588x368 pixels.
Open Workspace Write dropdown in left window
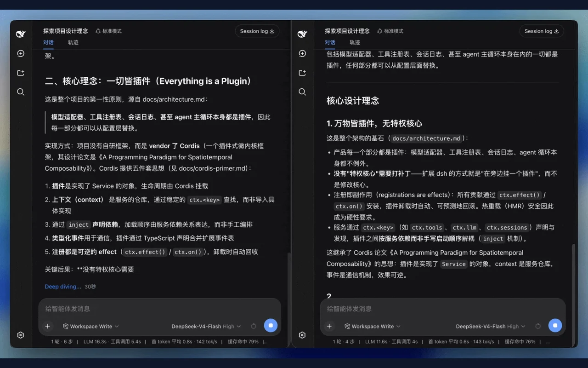point(91,326)
